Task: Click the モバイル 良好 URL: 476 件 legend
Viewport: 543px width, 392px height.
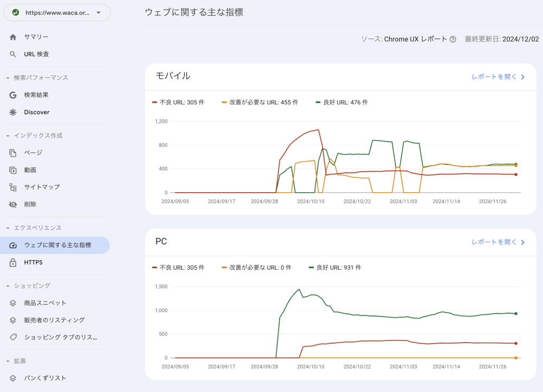Action: pyautogui.click(x=342, y=103)
